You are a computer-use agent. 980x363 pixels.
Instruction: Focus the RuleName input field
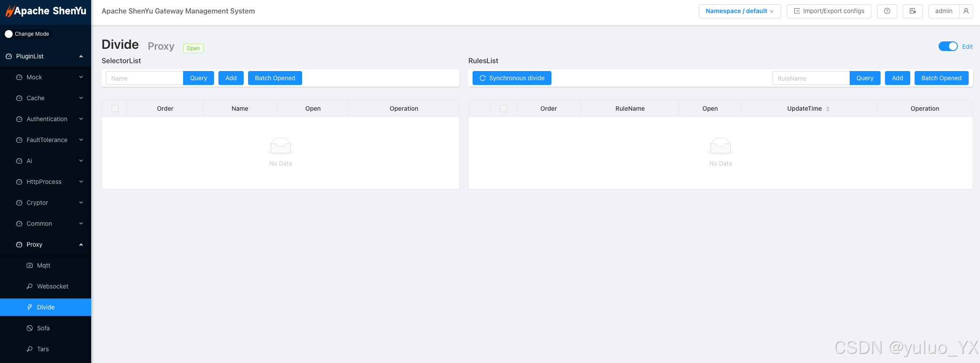pyautogui.click(x=811, y=78)
